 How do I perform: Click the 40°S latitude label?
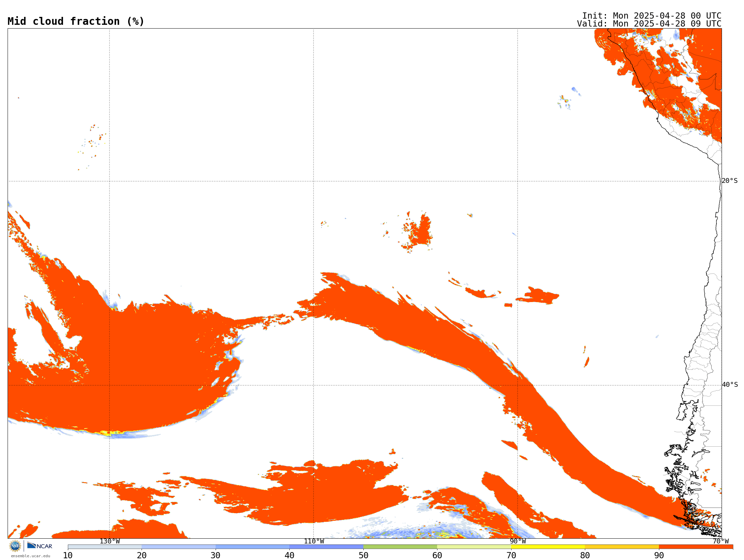click(730, 385)
